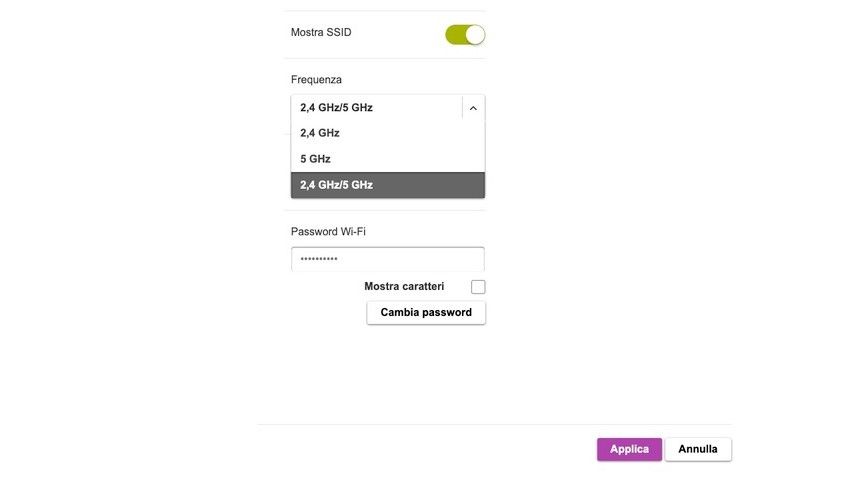Click the purple Applica button label
The height and width of the screenshot is (491, 847).
629,450
